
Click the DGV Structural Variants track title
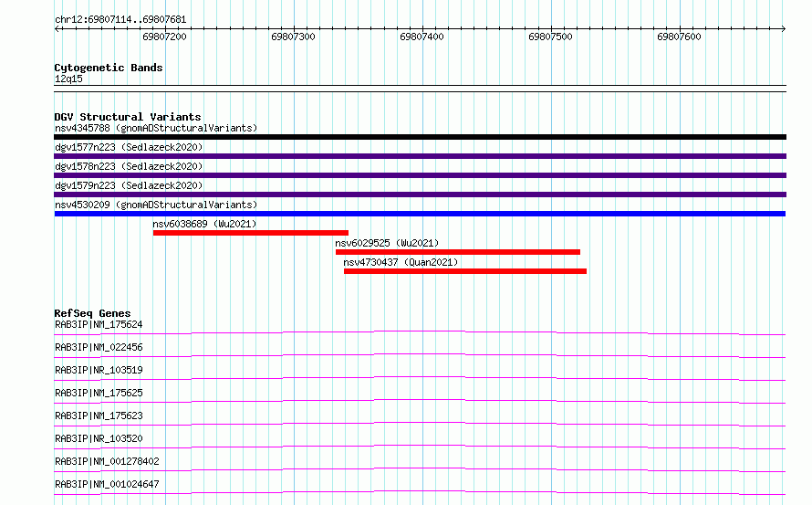click(x=128, y=117)
